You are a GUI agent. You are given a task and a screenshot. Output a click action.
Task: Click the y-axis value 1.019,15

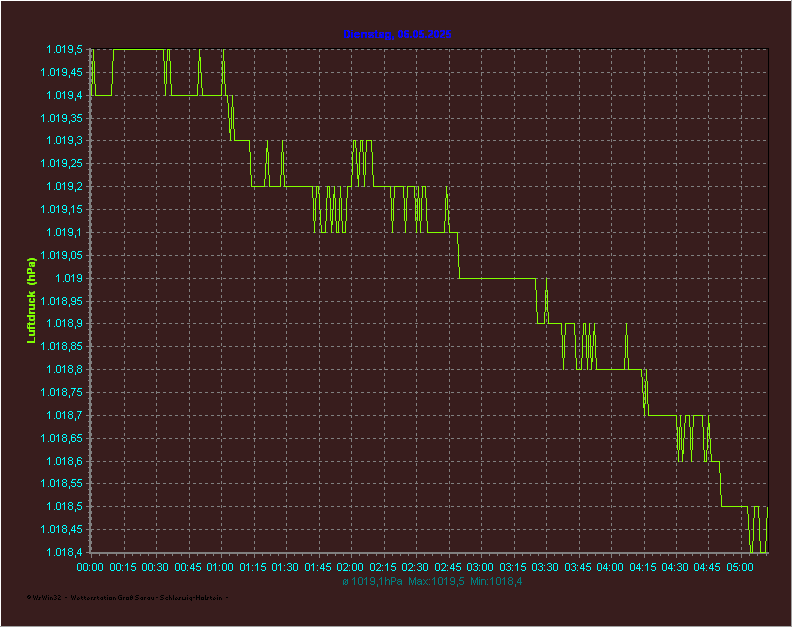click(x=62, y=209)
